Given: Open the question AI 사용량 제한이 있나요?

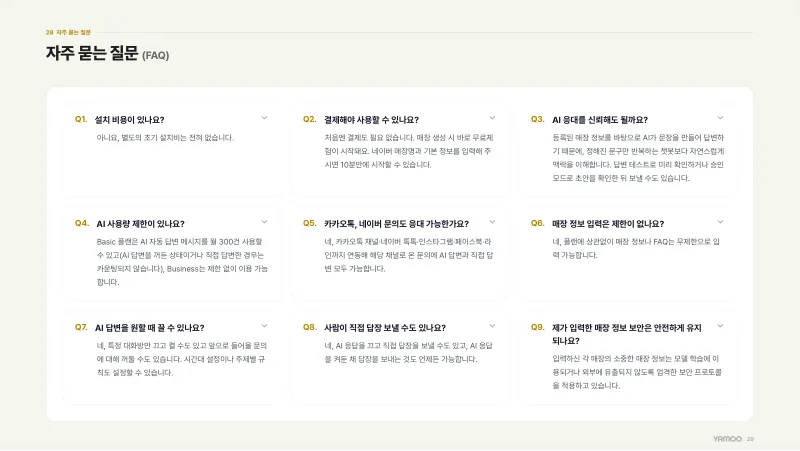Looking at the screenshot, I should (x=140, y=224).
